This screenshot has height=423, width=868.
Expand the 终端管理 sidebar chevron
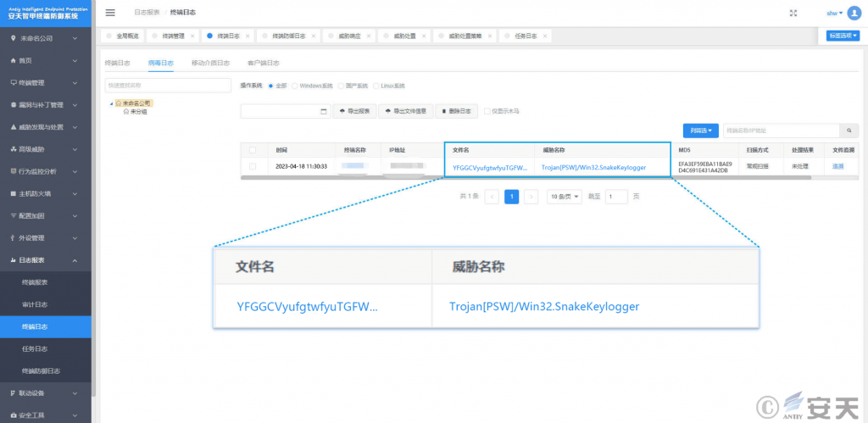tap(75, 82)
